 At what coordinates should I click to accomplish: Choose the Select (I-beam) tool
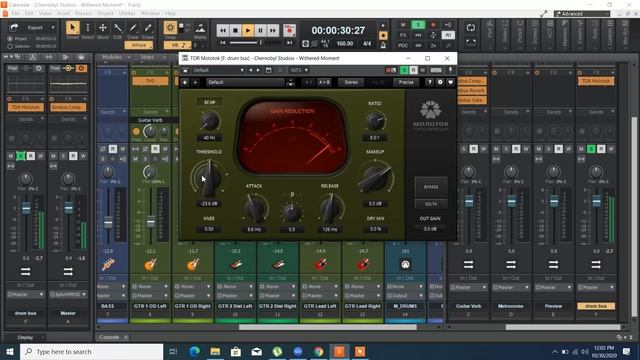click(x=87, y=28)
